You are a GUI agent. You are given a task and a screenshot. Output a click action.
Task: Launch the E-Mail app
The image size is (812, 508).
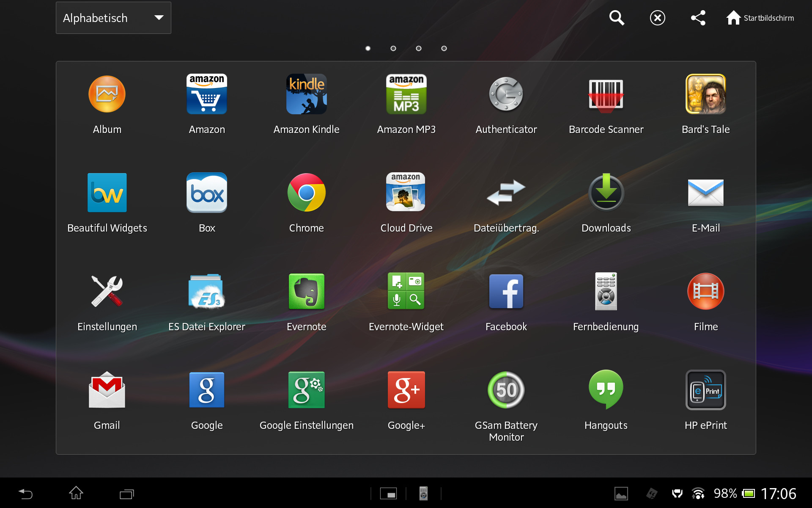pos(706,193)
